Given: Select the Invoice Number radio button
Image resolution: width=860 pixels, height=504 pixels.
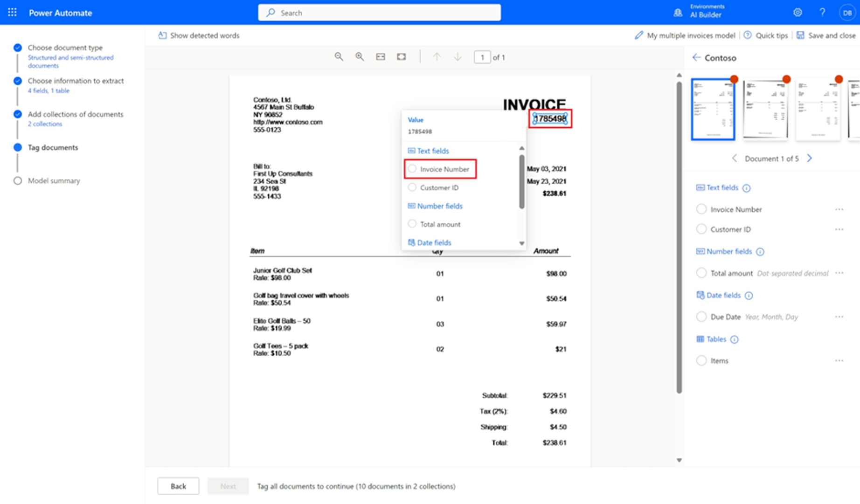Looking at the screenshot, I should pos(412,169).
